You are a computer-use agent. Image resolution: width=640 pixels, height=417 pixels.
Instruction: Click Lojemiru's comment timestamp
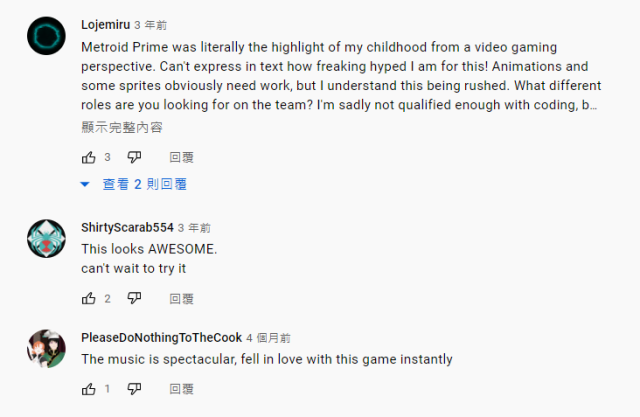click(151, 25)
